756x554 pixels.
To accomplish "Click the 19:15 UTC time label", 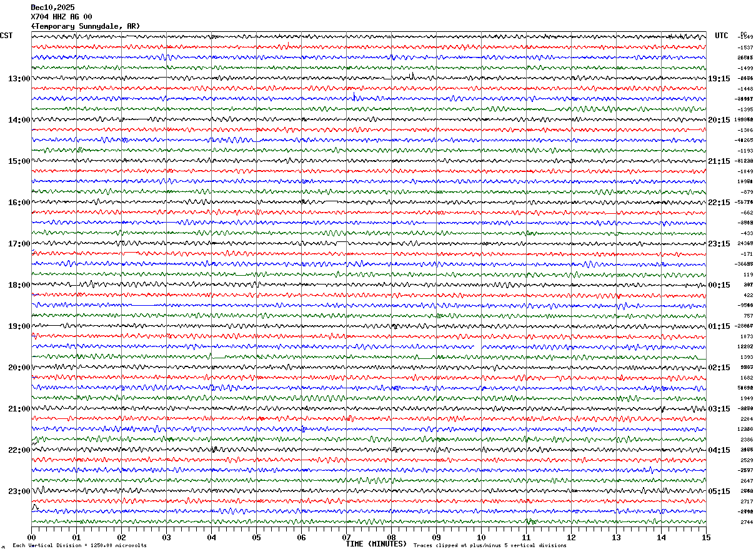I will point(719,79).
